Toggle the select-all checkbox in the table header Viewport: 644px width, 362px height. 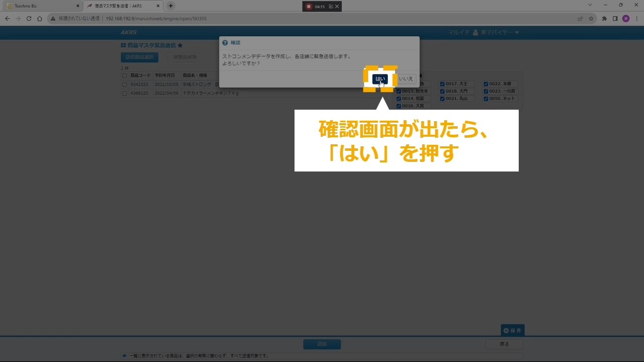[125, 76]
